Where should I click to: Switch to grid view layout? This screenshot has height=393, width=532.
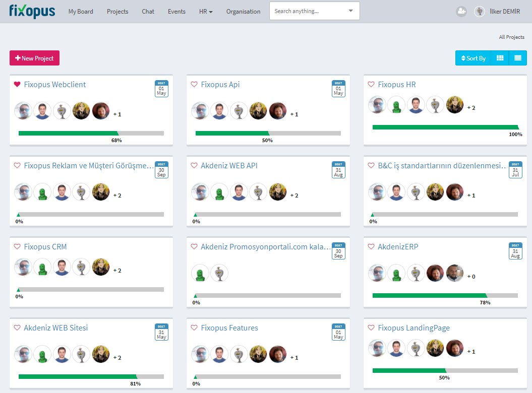(500, 58)
